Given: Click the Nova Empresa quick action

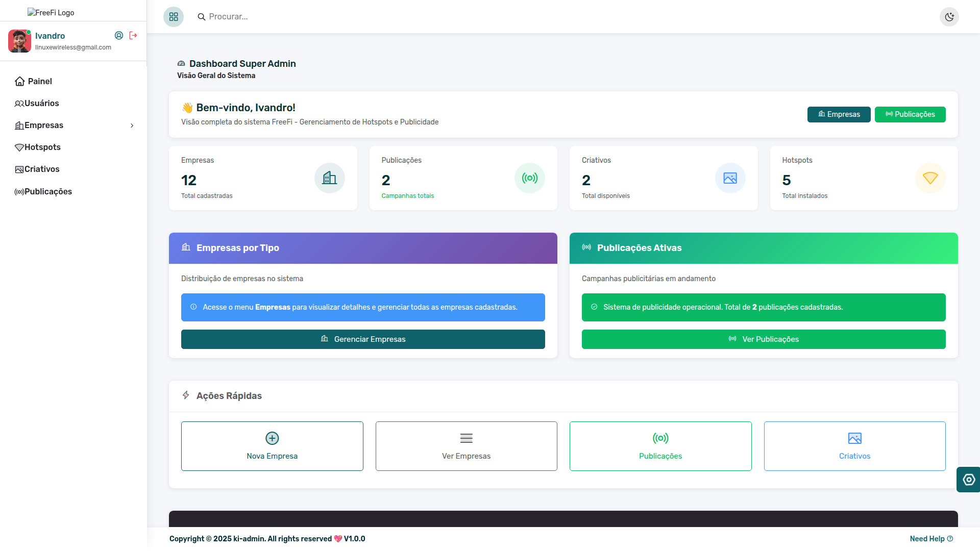Looking at the screenshot, I should coord(272,446).
